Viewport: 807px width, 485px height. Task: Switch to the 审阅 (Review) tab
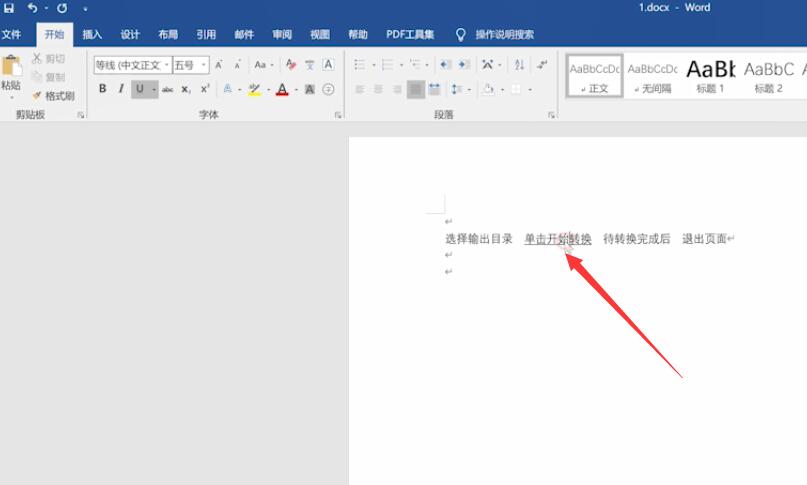pyautogui.click(x=282, y=34)
